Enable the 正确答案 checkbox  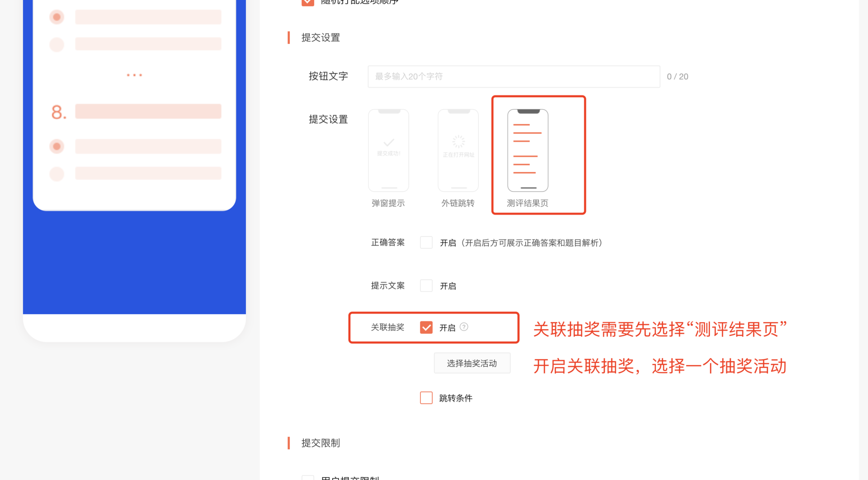pos(426,243)
